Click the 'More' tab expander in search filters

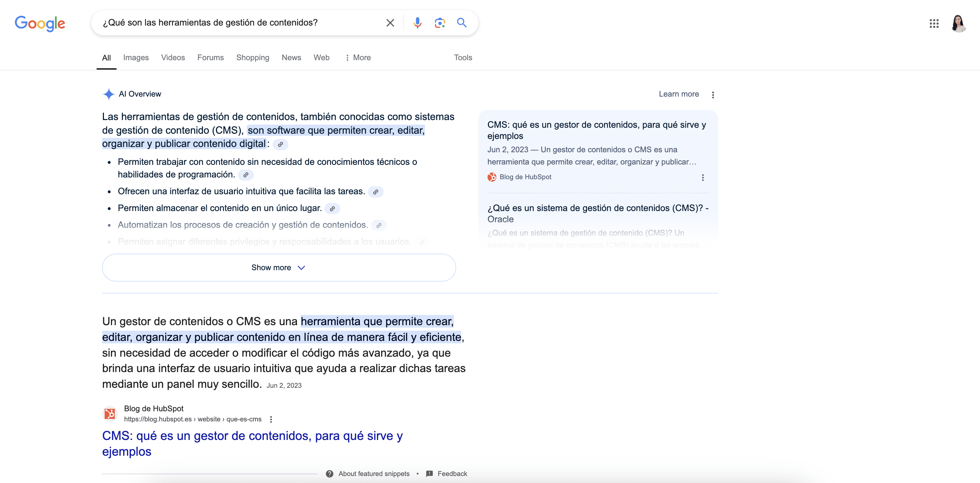click(x=356, y=57)
